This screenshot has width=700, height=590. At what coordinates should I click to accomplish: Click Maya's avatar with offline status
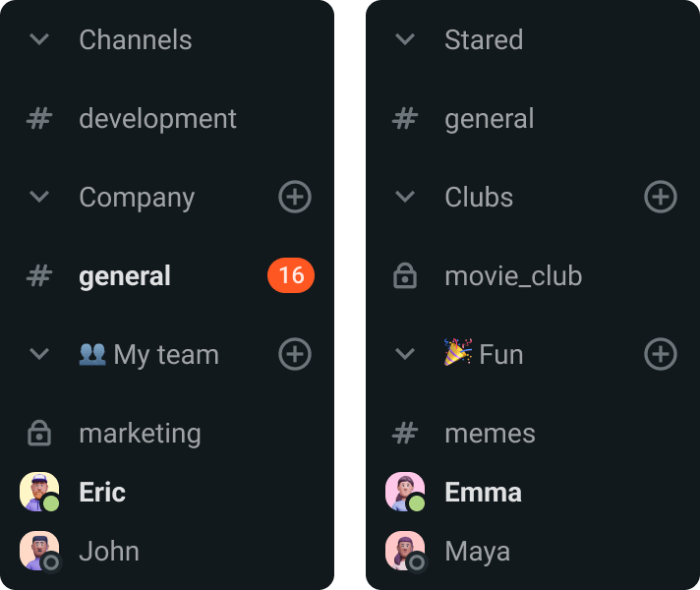pyautogui.click(x=405, y=551)
